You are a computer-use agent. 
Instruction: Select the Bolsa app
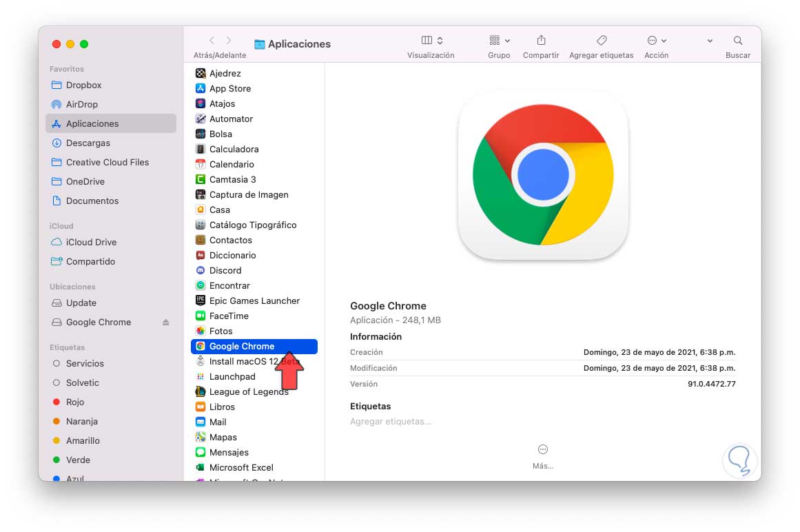254,134
